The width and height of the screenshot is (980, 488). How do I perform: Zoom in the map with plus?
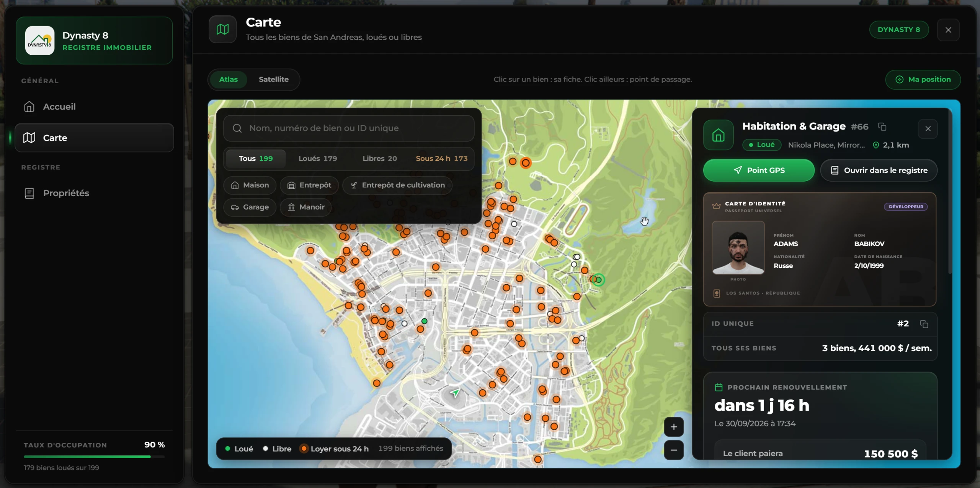(x=674, y=427)
